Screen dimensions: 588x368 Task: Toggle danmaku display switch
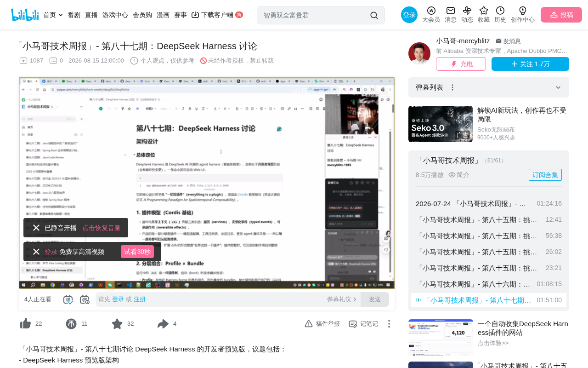click(x=68, y=299)
